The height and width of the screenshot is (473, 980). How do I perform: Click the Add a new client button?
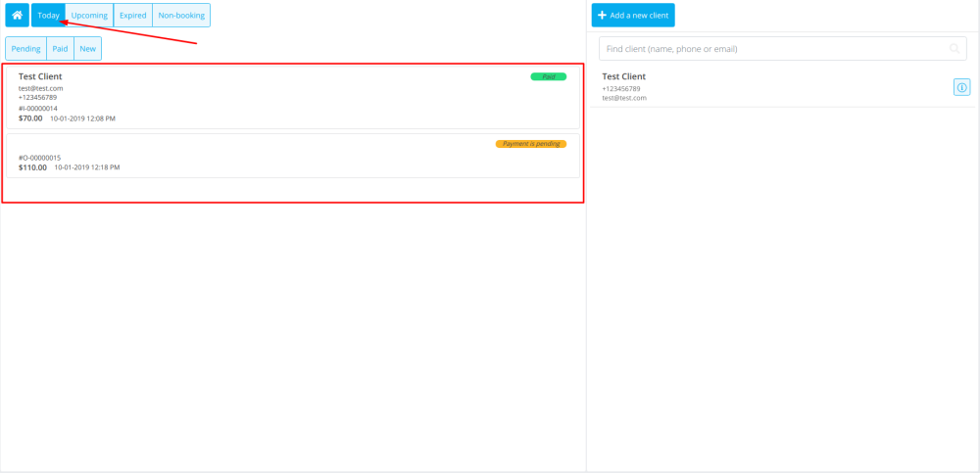(633, 16)
